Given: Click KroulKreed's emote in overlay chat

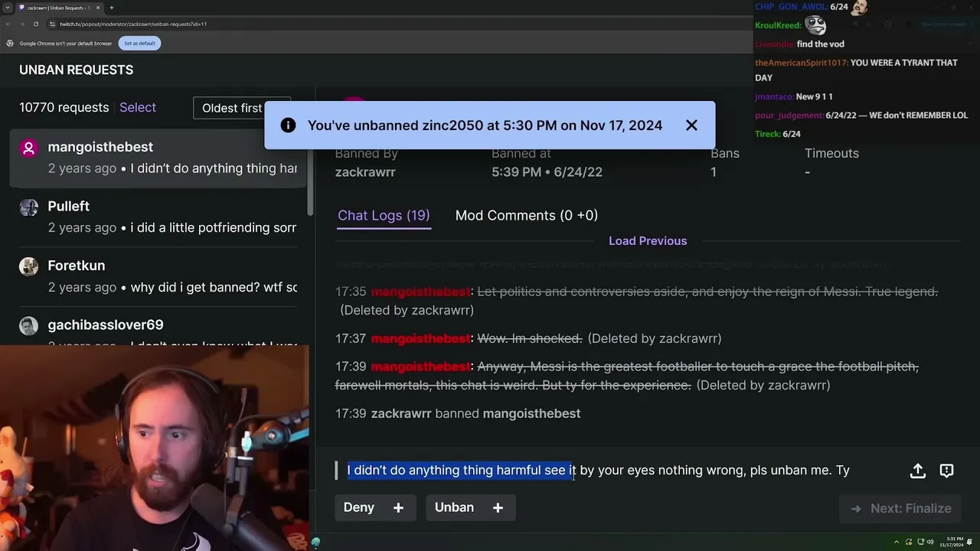Looking at the screenshot, I should tap(815, 25).
